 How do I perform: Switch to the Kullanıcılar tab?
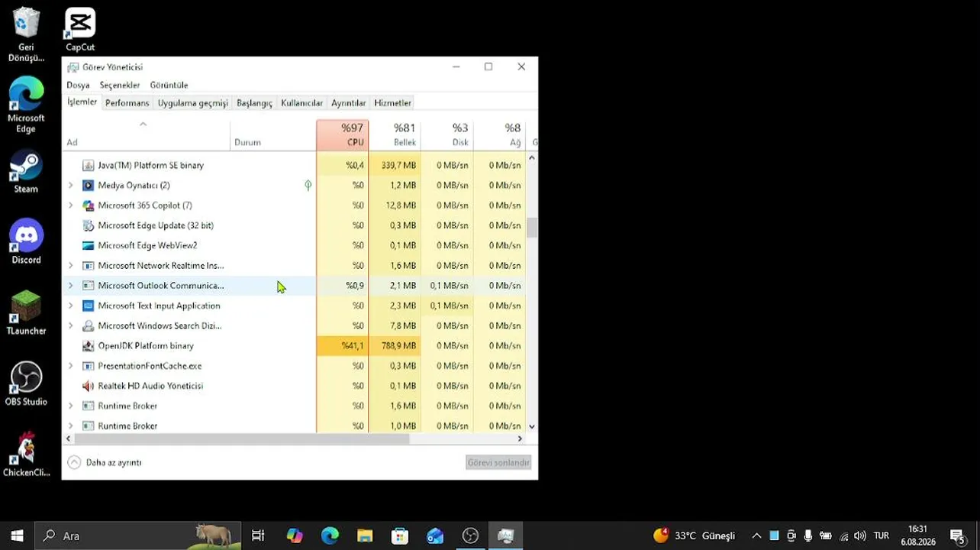pyautogui.click(x=301, y=103)
